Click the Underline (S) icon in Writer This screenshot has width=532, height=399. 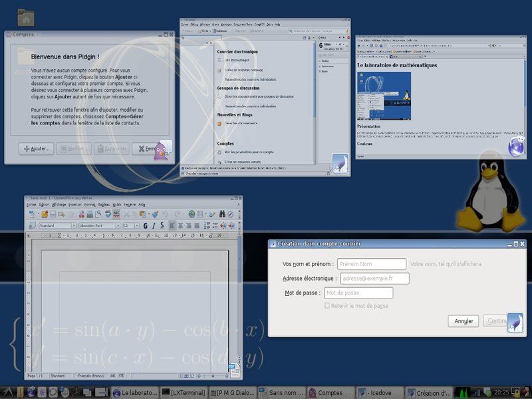click(x=162, y=225)
